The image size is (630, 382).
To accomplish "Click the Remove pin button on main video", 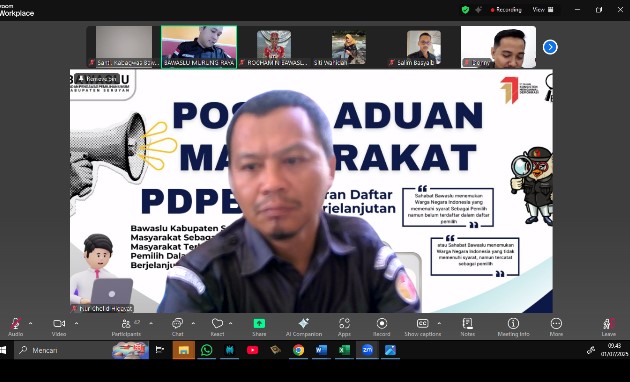I will [97, 79].
